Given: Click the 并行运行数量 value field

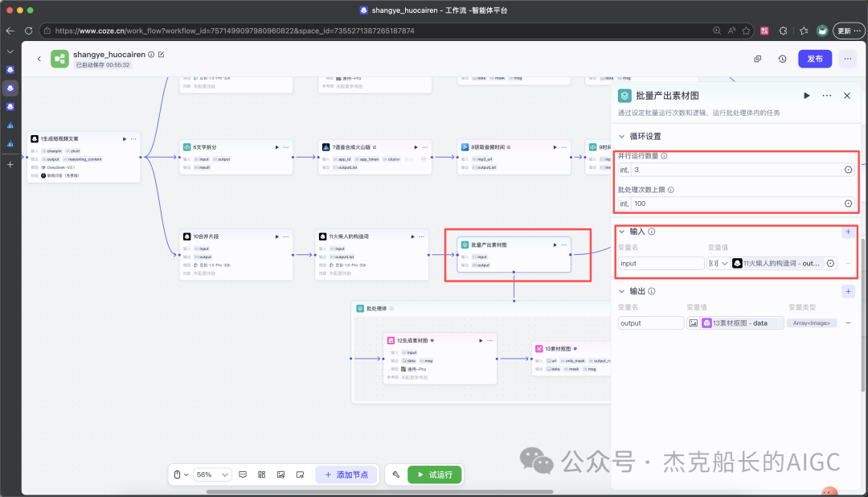Looking at the screenshot, I should (x=736, y=170).
